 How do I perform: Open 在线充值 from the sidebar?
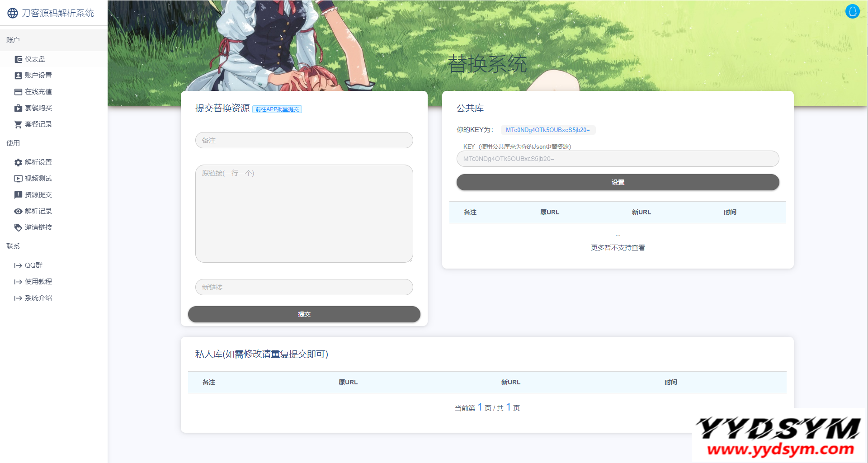tap(53, 92)
